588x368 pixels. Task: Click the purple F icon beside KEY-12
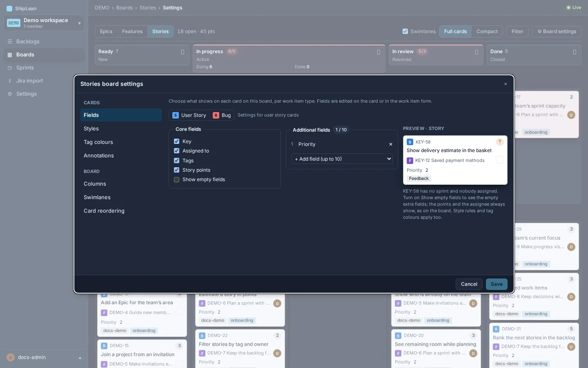point(410,161)
